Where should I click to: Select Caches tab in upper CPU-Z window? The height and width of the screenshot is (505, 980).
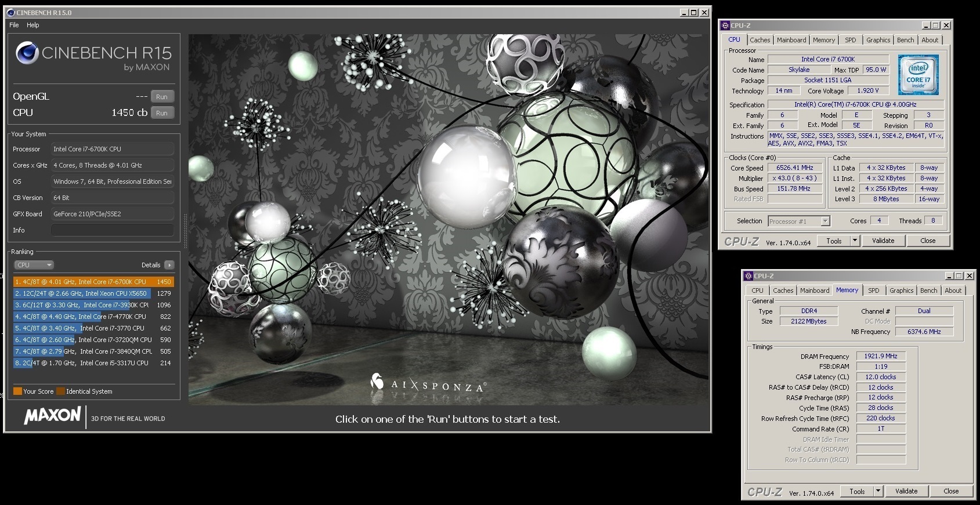pyautogui.click(x=760, y=40)
